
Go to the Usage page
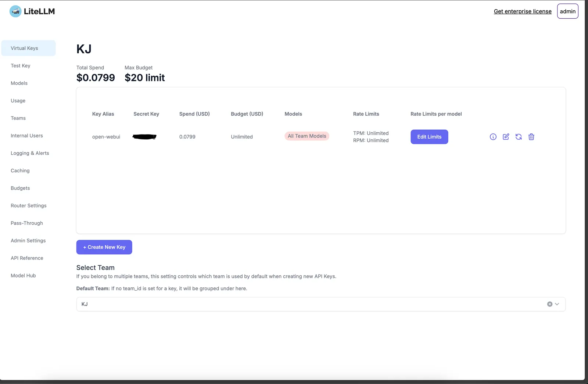coord(18,101)
